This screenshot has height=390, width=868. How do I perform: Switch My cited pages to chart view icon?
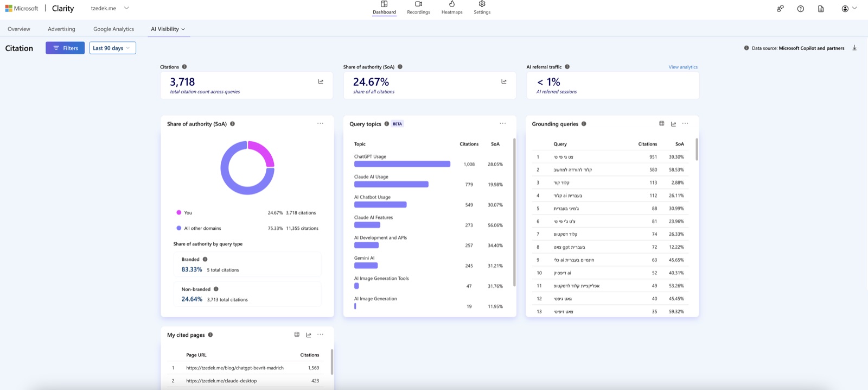coord(309,335)
